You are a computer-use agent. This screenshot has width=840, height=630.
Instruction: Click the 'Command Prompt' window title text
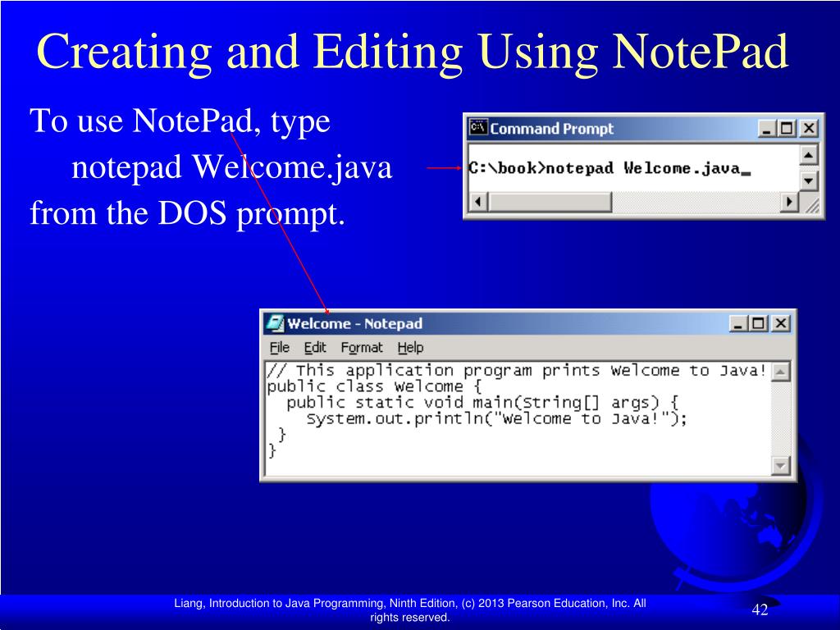(552, 129)
